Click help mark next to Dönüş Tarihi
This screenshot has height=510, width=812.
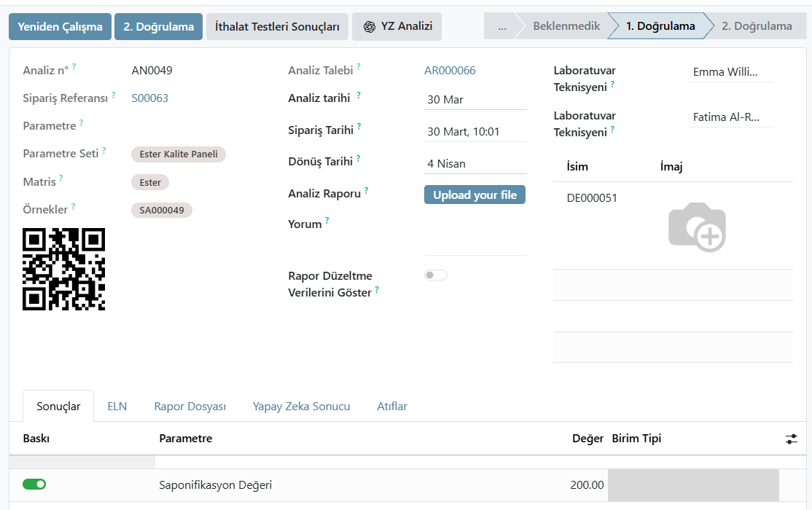pos(358,158)
